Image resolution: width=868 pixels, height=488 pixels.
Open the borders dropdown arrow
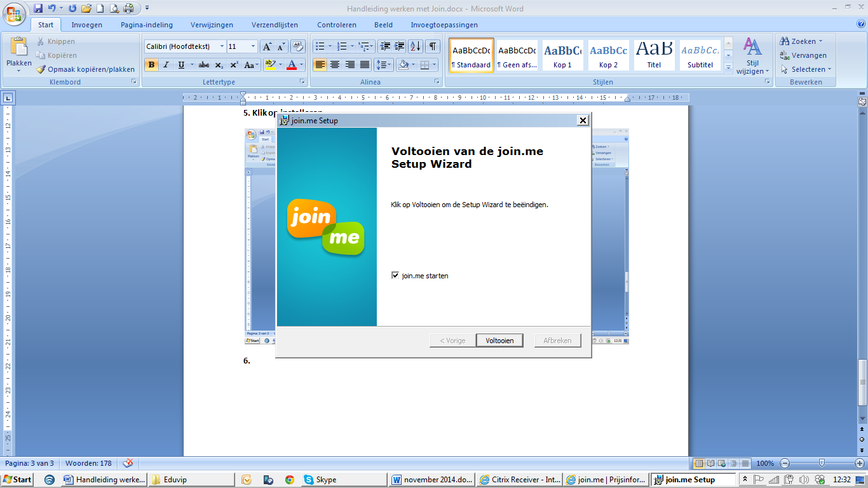435,65
